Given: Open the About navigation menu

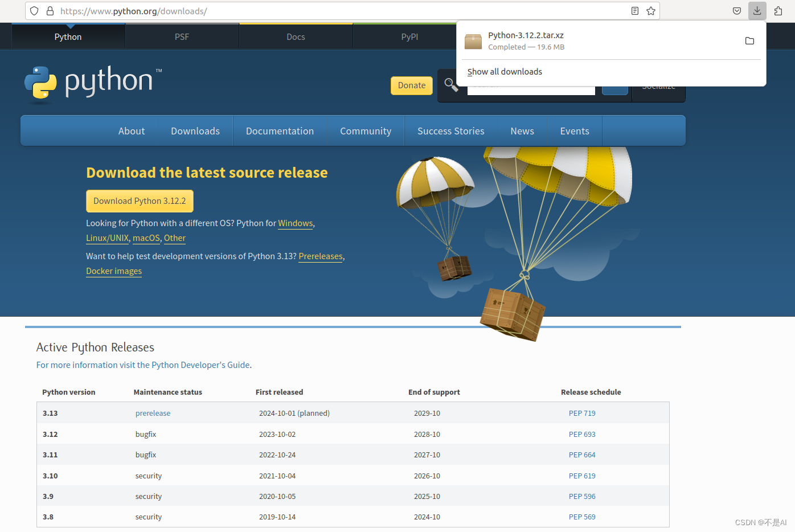Looking at the screenshot, I should click(x=132, y=131).
